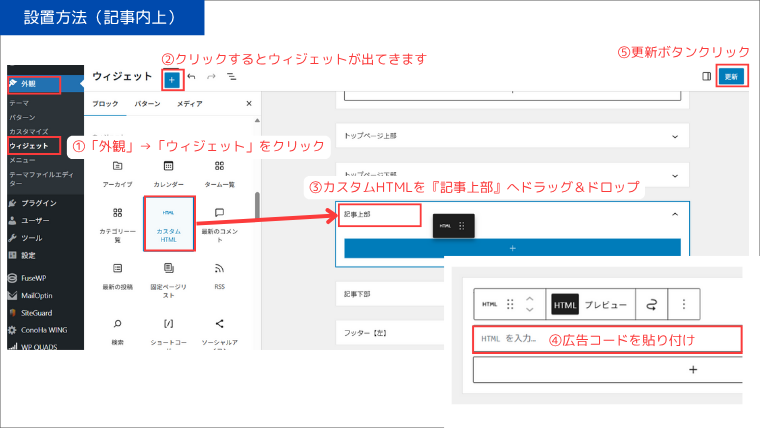Expand the widget area below トップページ上部
This screenshot has height=428, width=760.
675,175
